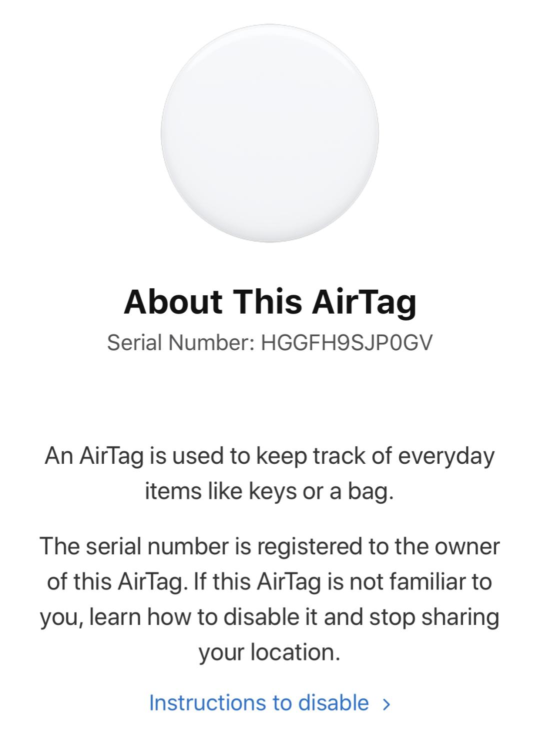Click the About This AirTag heading
540x756 pixels.
(270, 302)
